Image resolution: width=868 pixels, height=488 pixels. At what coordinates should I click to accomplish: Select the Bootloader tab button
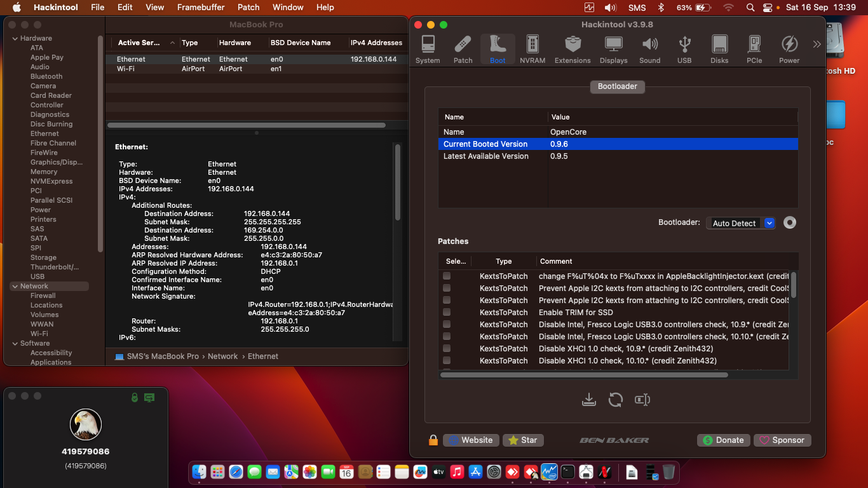618,86
